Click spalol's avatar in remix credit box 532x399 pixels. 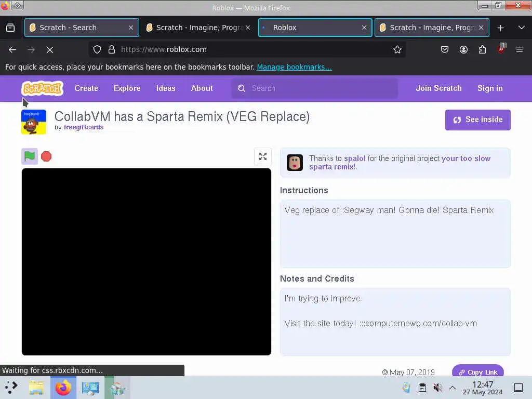click(x=295, y=163)
